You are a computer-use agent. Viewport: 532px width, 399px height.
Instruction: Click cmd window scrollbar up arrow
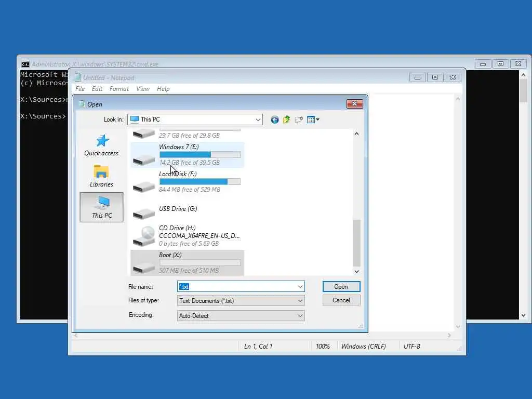[x=523, y=75]
